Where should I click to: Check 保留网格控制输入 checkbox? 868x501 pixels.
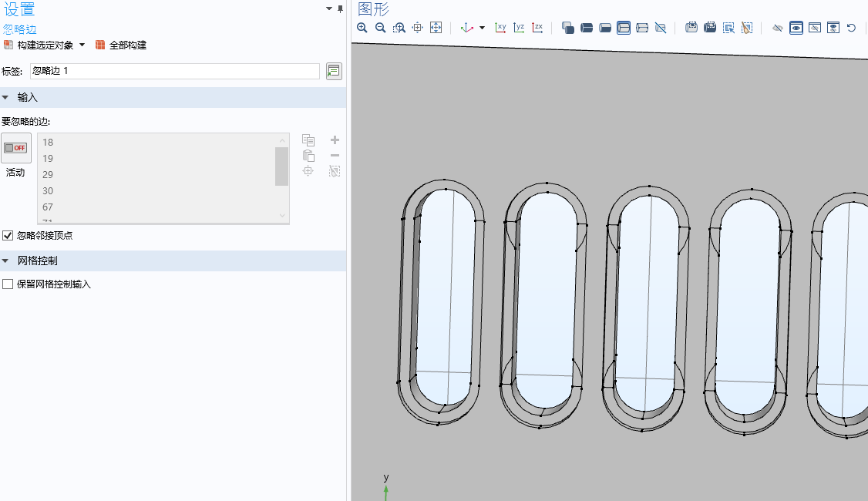coord(8,284)
